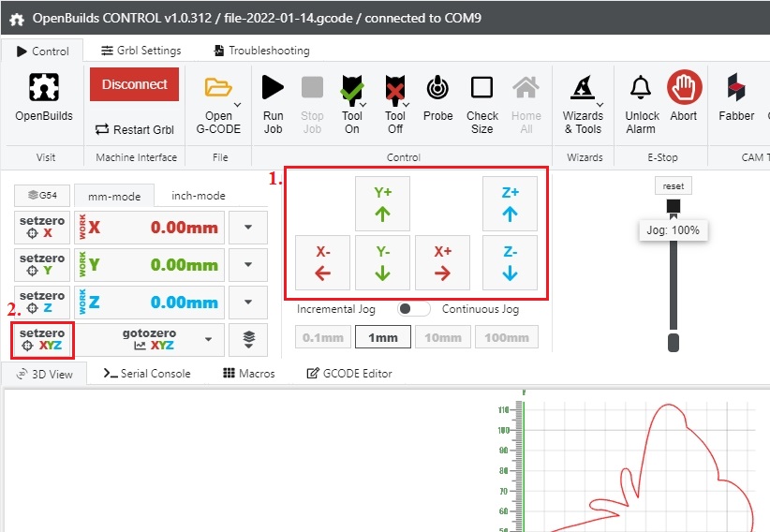
Task: Set zero for the Y axis
Action: point(42,265)
